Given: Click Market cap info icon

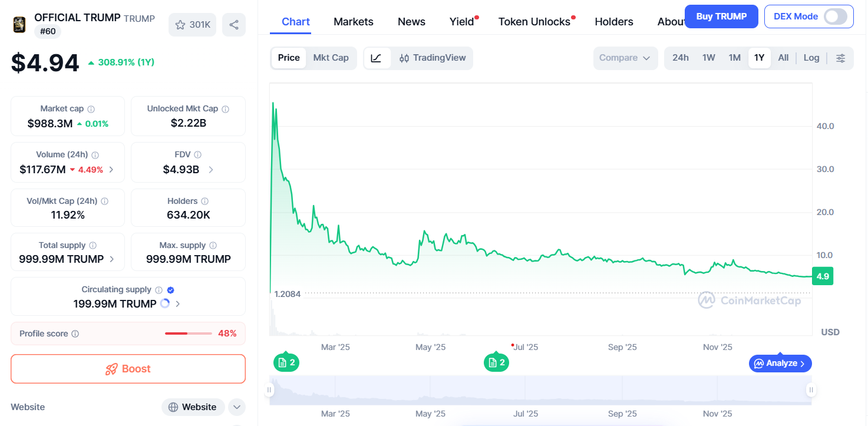Looking at the screenshot, I should (91, 109).
